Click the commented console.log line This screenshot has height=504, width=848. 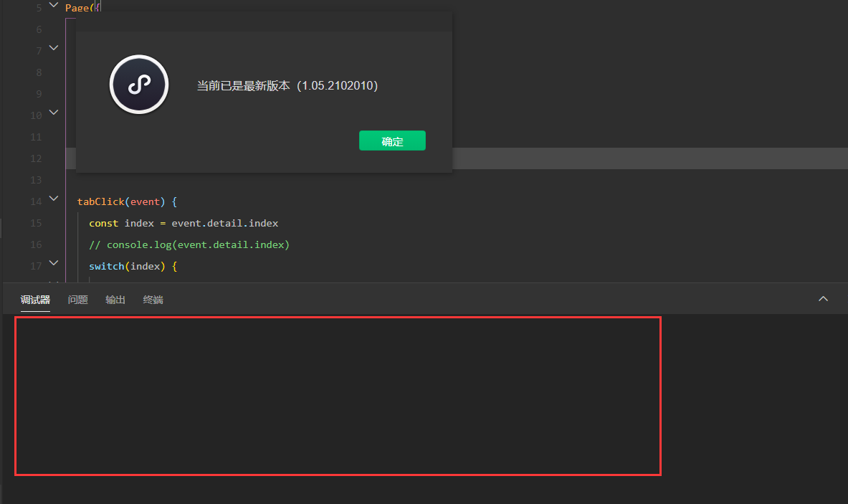(x=189, y=245)
